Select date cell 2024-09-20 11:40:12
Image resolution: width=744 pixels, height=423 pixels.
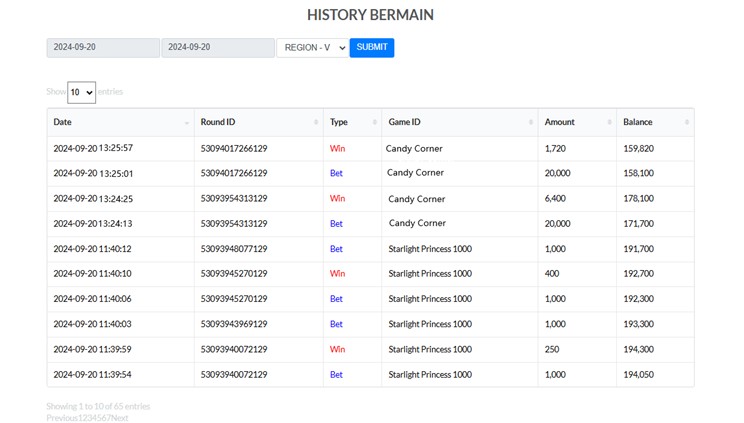point(93,249)
